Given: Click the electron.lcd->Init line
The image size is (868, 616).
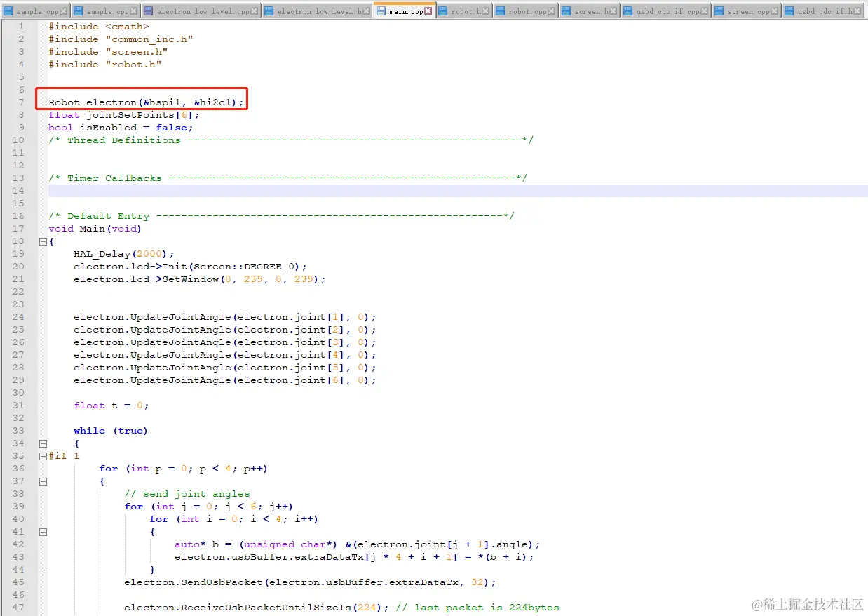Looking at the screenshot, I should 190,267.
